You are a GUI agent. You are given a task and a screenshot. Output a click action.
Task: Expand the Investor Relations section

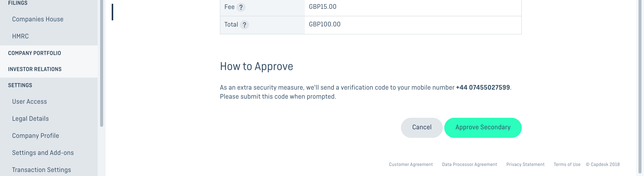[35, 69]
